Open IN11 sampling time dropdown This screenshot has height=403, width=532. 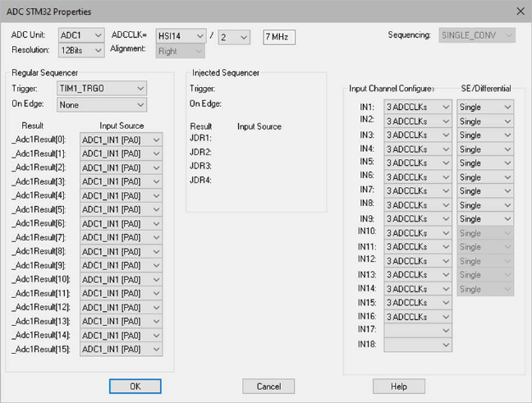coord(418,247)
